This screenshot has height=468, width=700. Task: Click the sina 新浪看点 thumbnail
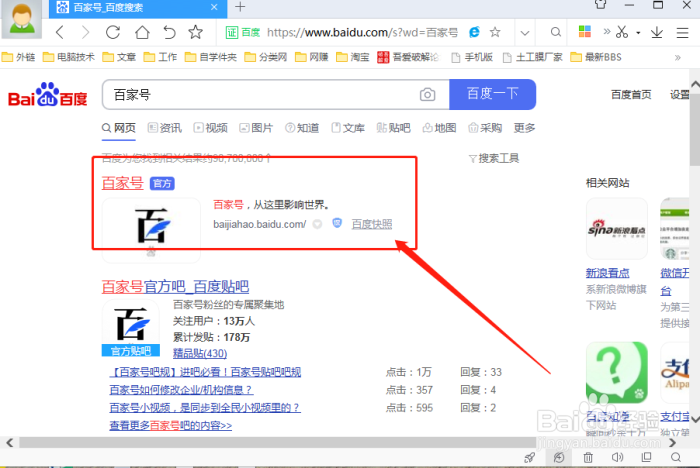tap(617, 229)
